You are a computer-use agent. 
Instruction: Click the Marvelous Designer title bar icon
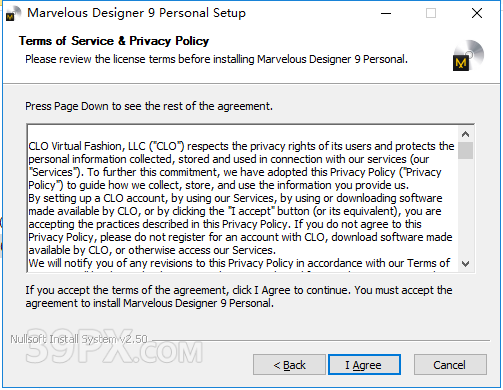13,14
